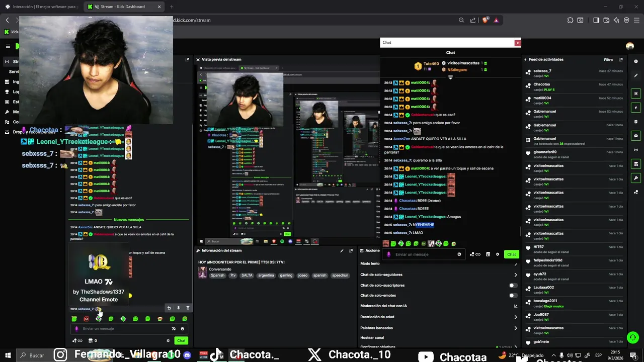
Task: Pop out Información del stream panel
Action: click(351, 250)
